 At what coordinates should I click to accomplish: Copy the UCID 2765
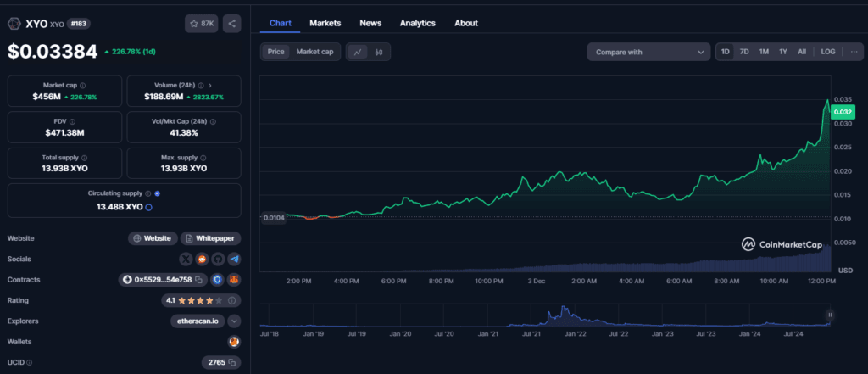232,362
